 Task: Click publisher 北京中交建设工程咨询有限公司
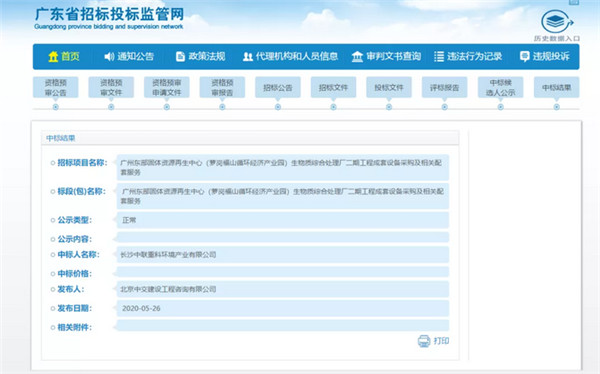(x=168, y=289)
